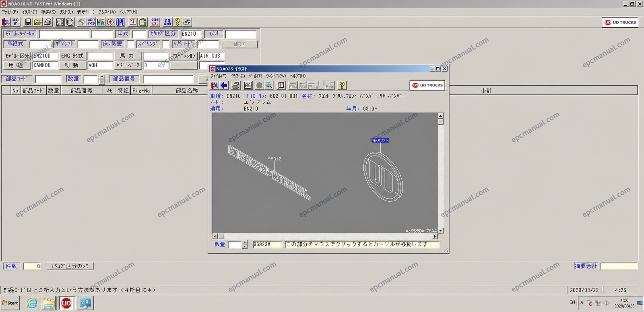The height and width of the screenshot is (312, 644).
Task: Click the greyed globe toolbar icon
Action: coord(81,22)
